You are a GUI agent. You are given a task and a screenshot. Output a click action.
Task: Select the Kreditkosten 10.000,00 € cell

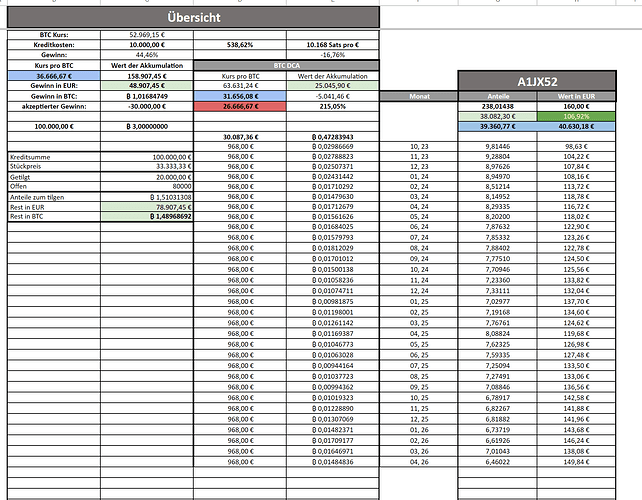(x=147, y=45)
